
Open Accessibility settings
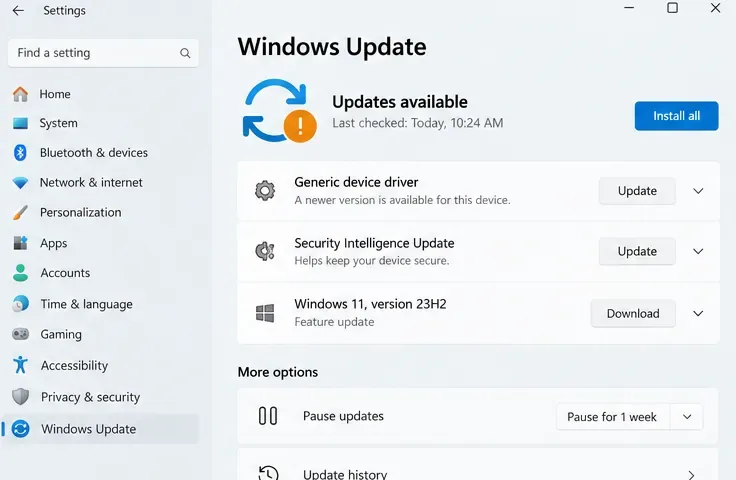(100, 365)
